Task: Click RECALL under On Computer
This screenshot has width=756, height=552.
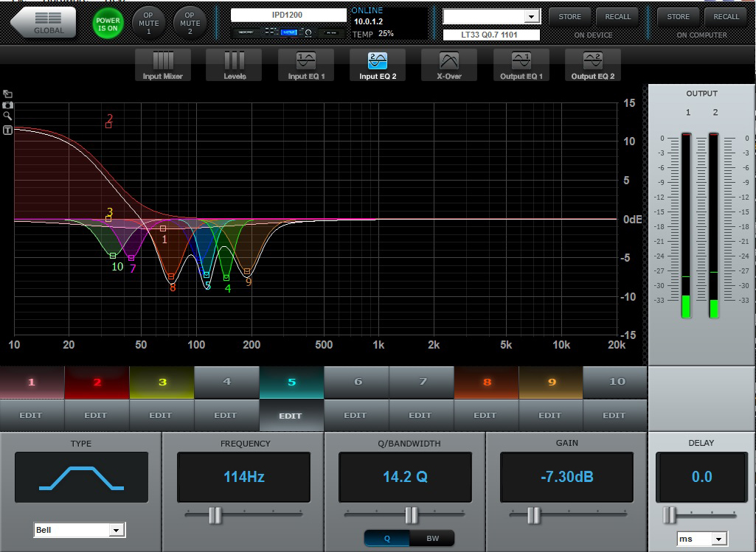Action: (x=726, y=17)
